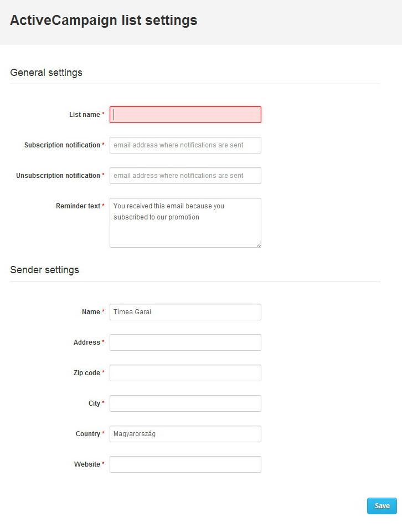The height and width of the screenshot is (532, 402).
Task: Click the ActiveCampaign list settings title
Action: tap(104, 21)
